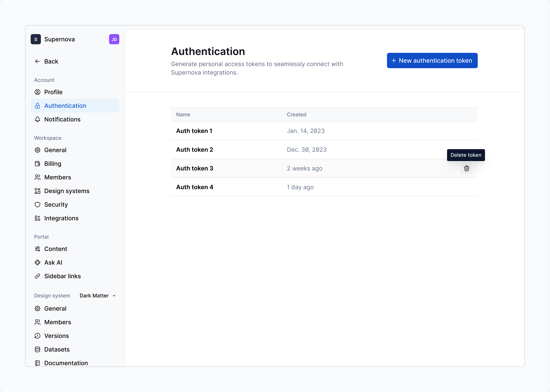Click the Ask AI icon
Image resolution: width=550 pixels, height=392 pixels.
(x=37, y=262)
